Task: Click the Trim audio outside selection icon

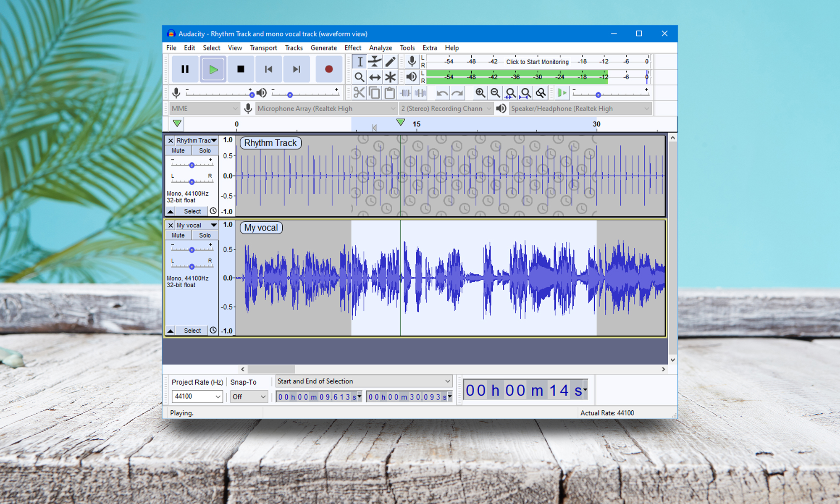Action: [x=404, y=93]
